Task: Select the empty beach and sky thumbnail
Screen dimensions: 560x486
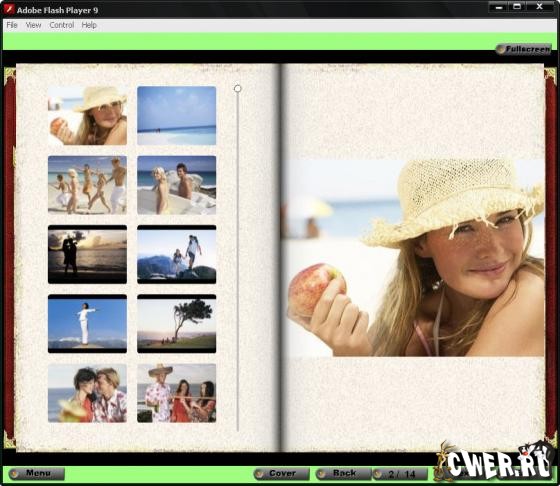Action: pyautogui.click(x=176, y=115)
